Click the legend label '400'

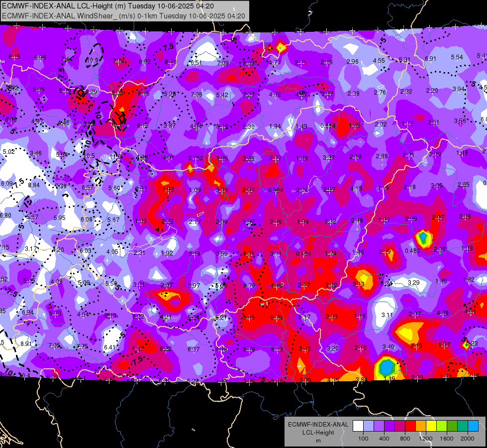[384, 439]
